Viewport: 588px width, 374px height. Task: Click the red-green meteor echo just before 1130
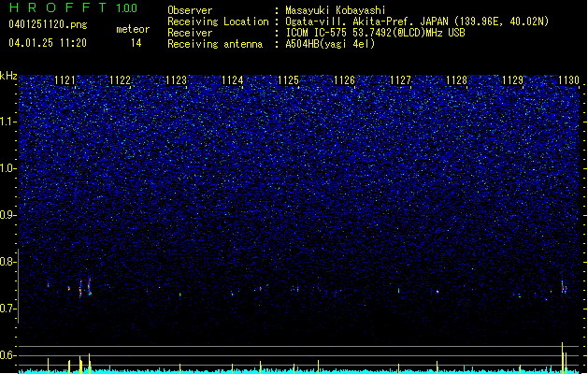(564, 287)
